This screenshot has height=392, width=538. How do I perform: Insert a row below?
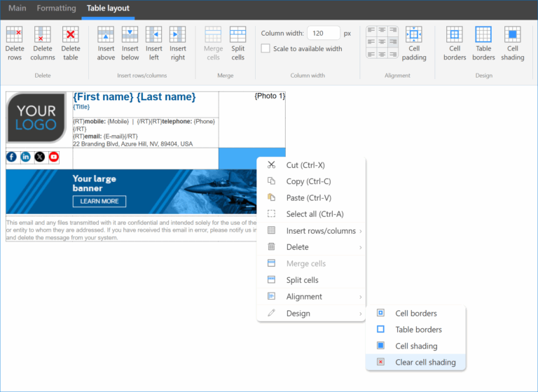click(130, 43)
